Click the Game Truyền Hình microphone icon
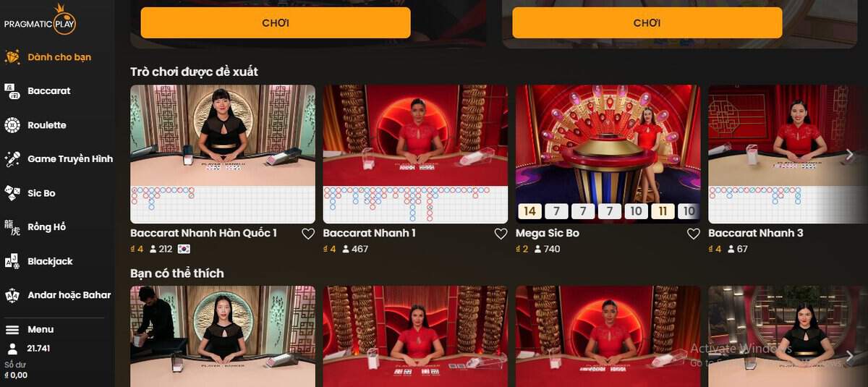Image resolution: width=868 pixels, height=387 pixels. (x=12, y=159)
